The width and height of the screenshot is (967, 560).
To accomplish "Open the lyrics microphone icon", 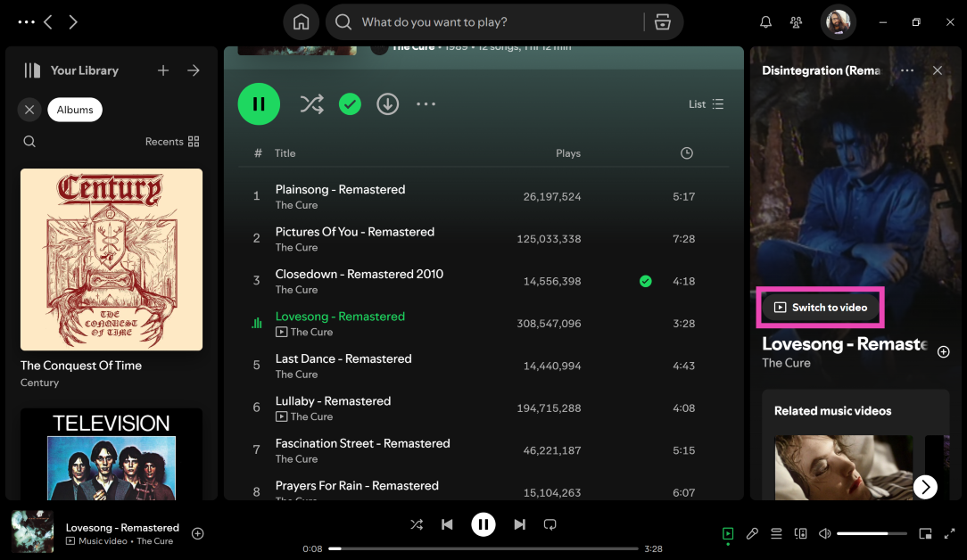I will (x=752, y=533).
